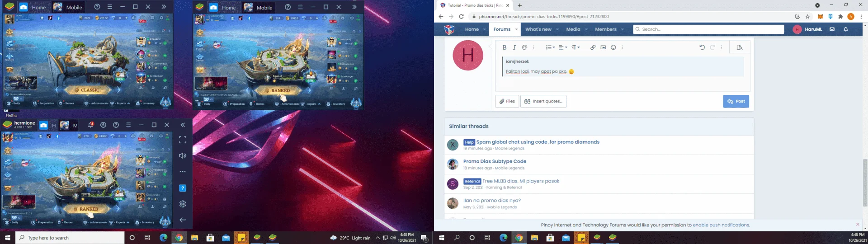Toggle italic formatting in the reply editor
The image size is (868, 244).
point(514,47)
